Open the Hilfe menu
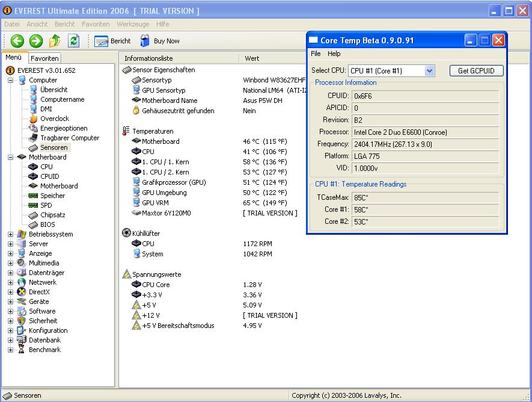Image resolution: width=532 pixels, height=402 pixels. tap(163, 24)
